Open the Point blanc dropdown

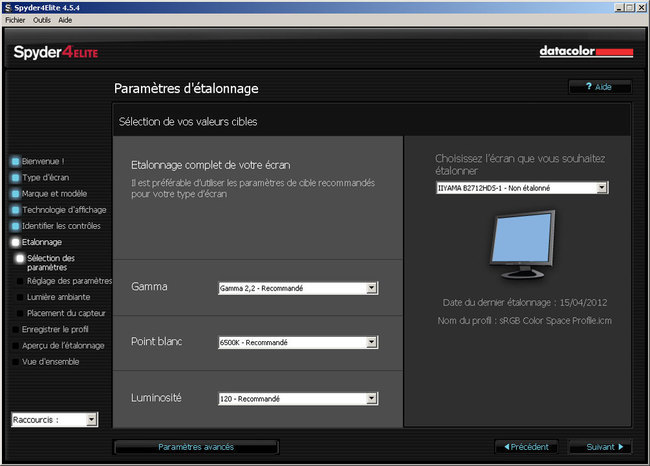(298, 342)
